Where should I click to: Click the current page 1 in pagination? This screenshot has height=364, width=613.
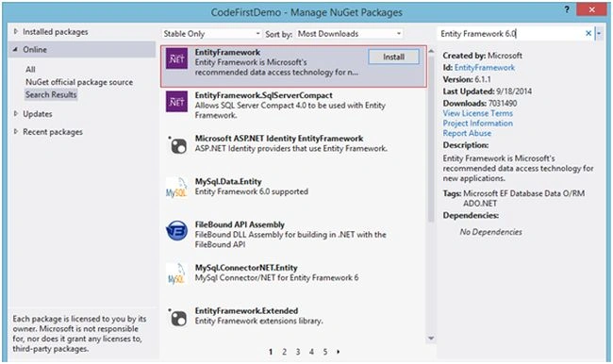pos(271,352)
